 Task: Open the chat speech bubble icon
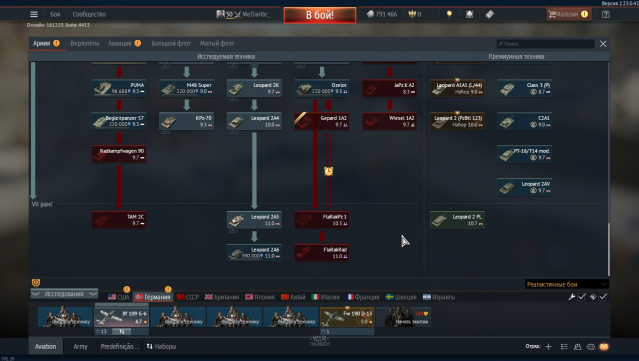pos(591,347)
